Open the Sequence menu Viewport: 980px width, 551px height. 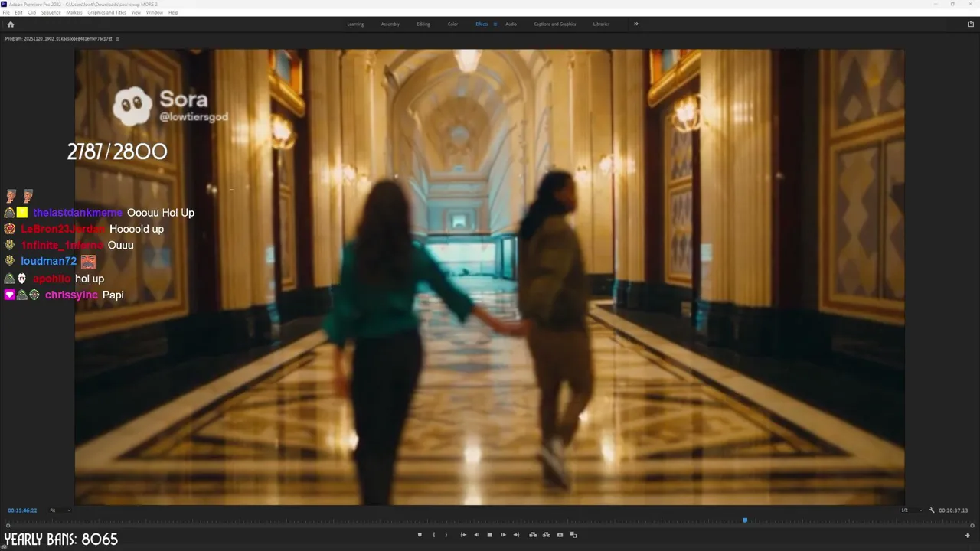(x=51, y=12)
